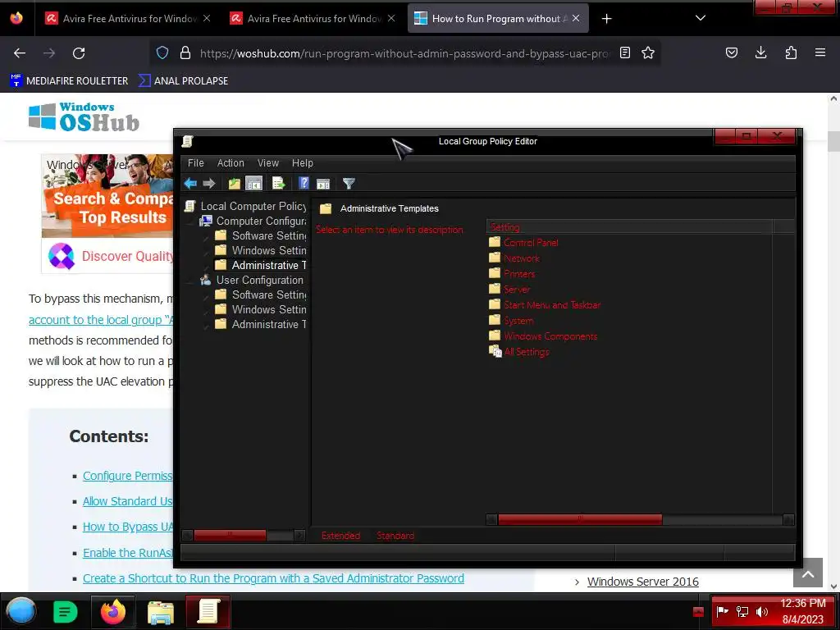Click the address bar URL field
Viewport: 840px width, 630px height.
tap(404, 53)
